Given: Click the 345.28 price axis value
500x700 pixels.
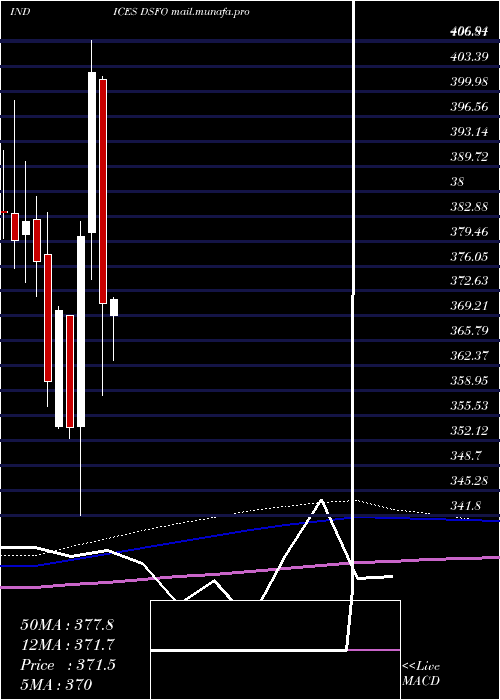Looking at the screenshot, I should click(x=470, y=481).
